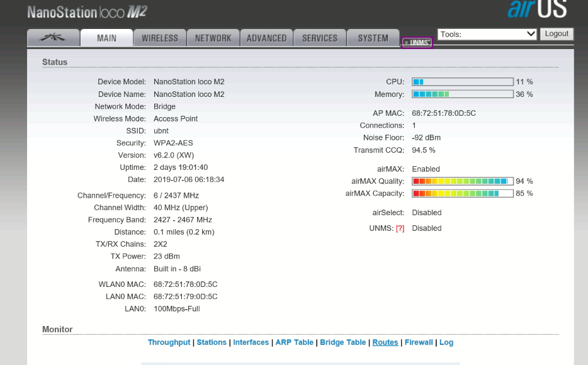Click the TX Power value 23 dBm
The height and width of the screenshot is (365, 588).
point(166,256)
